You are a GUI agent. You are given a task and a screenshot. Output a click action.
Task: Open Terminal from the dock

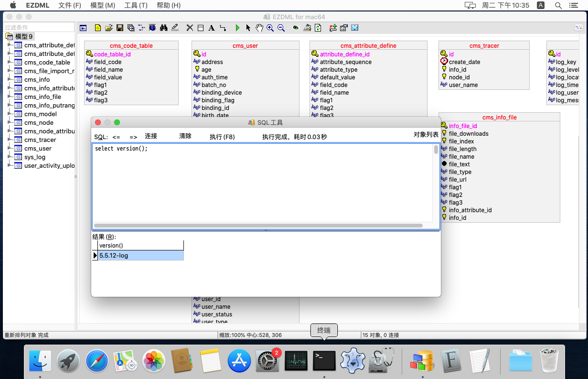(x=324, y=361)
